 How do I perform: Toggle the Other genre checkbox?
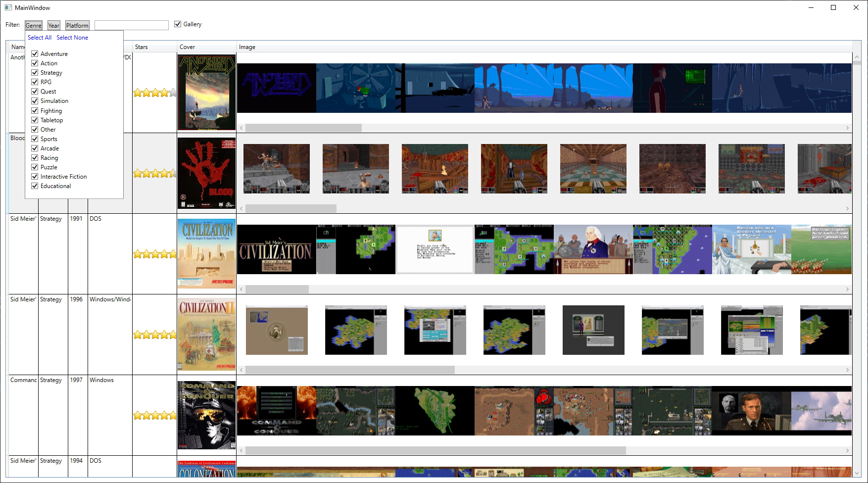[35, 129]
